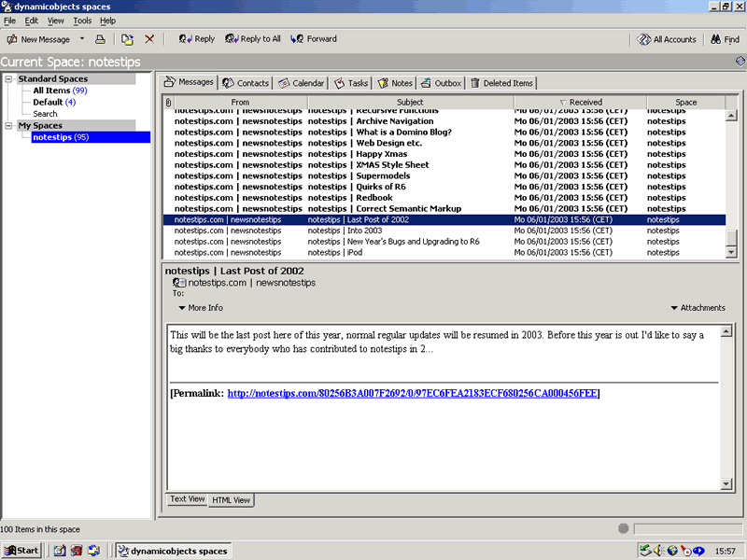
Task: Sort messages by Received column
Action: click(580, 103)
